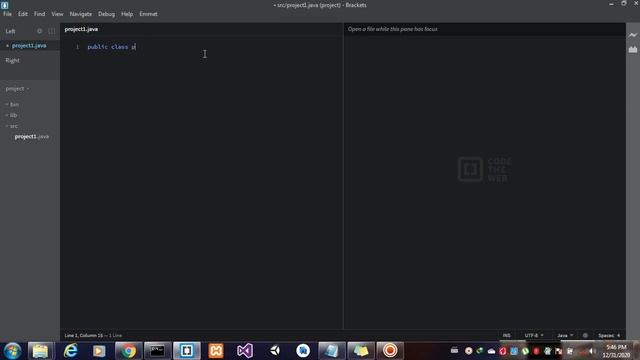The height and width of the screenshot is (360, 640).
Task: Switch to the command prompt window
Action: point(157,351)
